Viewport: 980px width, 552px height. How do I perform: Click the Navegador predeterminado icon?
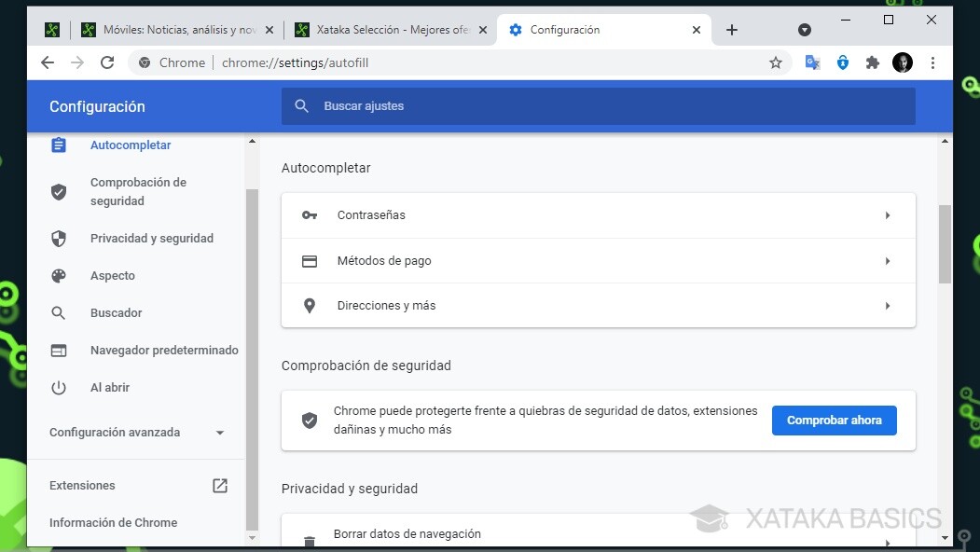tap(58, 350)
